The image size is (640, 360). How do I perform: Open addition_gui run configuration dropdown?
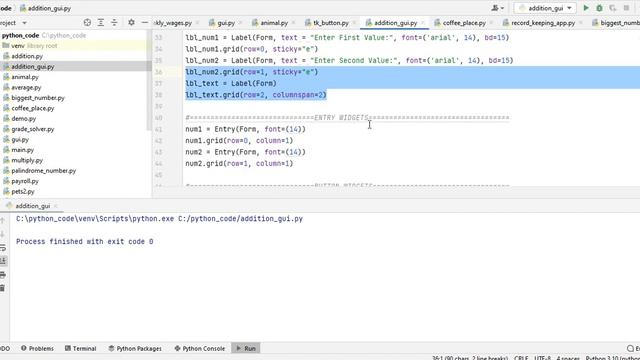click(545, 8)
